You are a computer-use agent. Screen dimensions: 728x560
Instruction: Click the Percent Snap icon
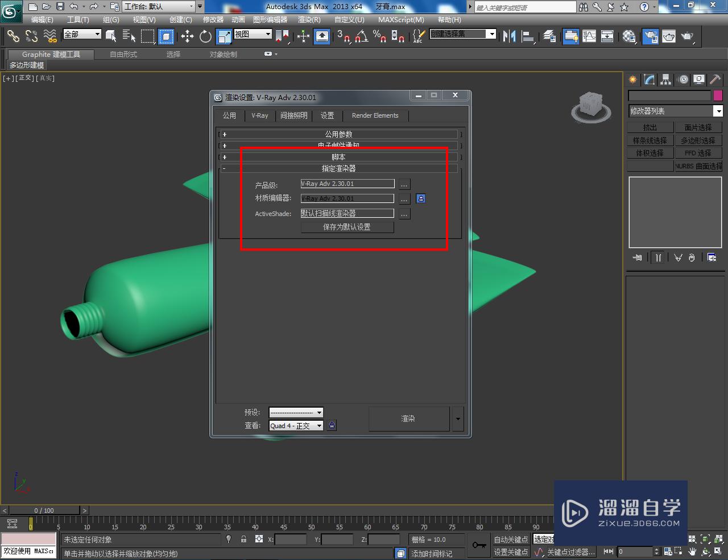(379, 36)
